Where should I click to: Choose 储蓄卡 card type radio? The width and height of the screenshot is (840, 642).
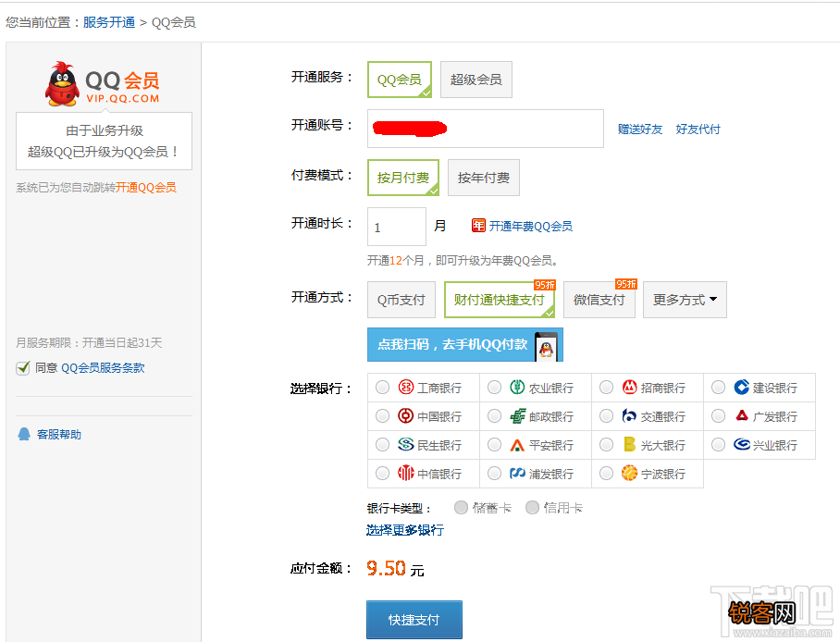point(461,507)
